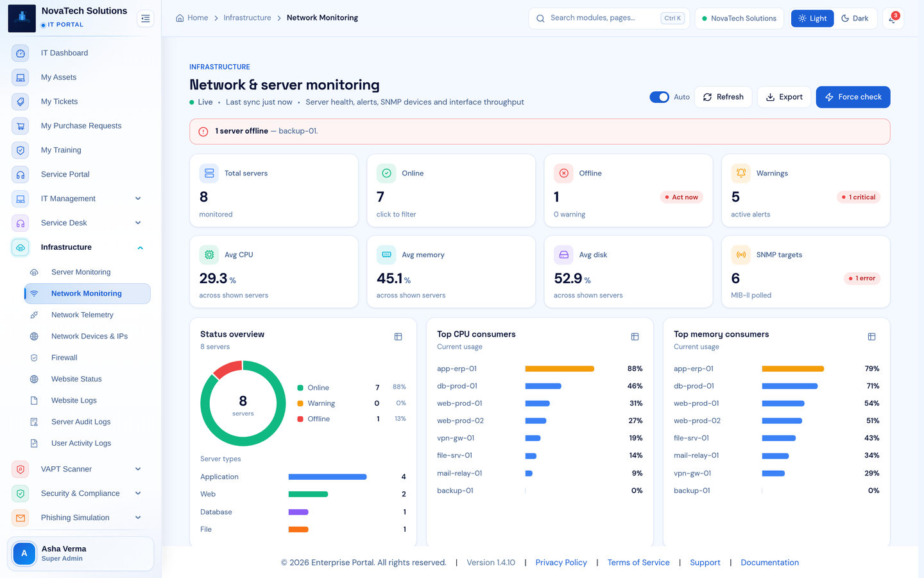
Task: Click the Infrastructure breadcrumb link
Action: tap(247, 18)
